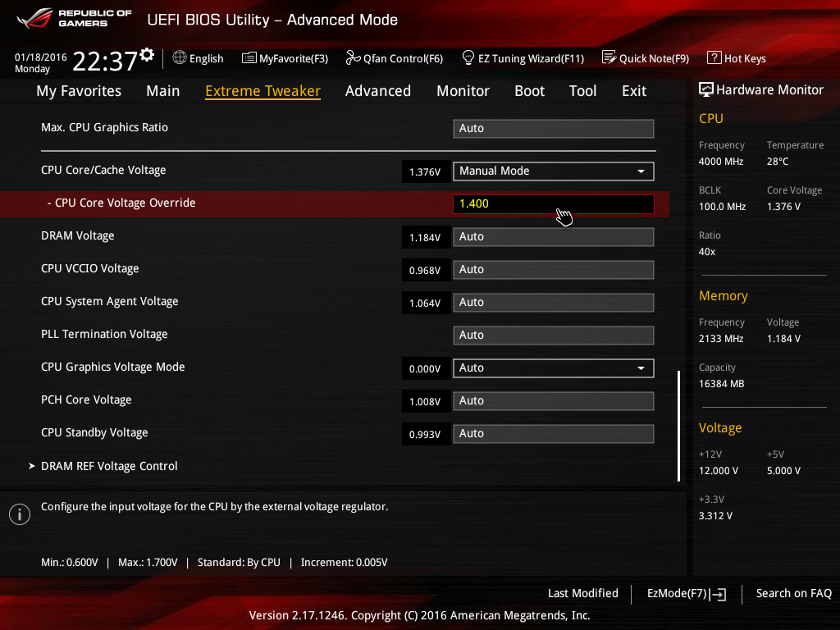Screen dimensions: 840x630
Task: Select PLL Termination Voltage label
Action: pos(104,335)
